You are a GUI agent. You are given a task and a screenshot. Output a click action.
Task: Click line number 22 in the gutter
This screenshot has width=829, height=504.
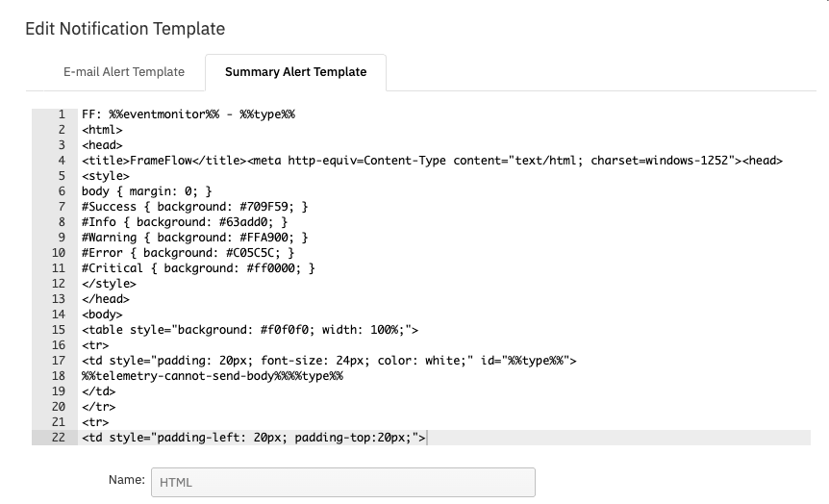58,438
